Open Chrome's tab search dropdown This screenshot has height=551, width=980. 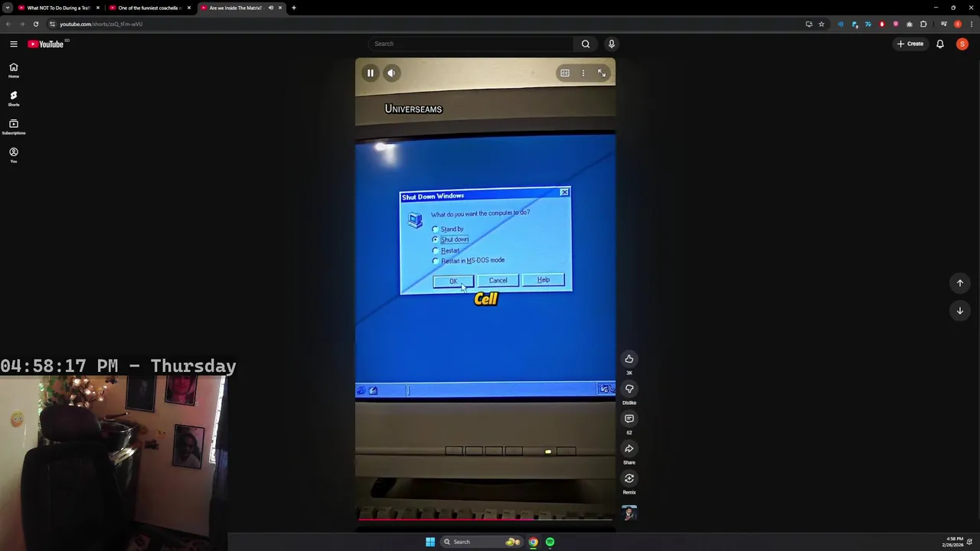pyautogui.click(x=8, y=8)
